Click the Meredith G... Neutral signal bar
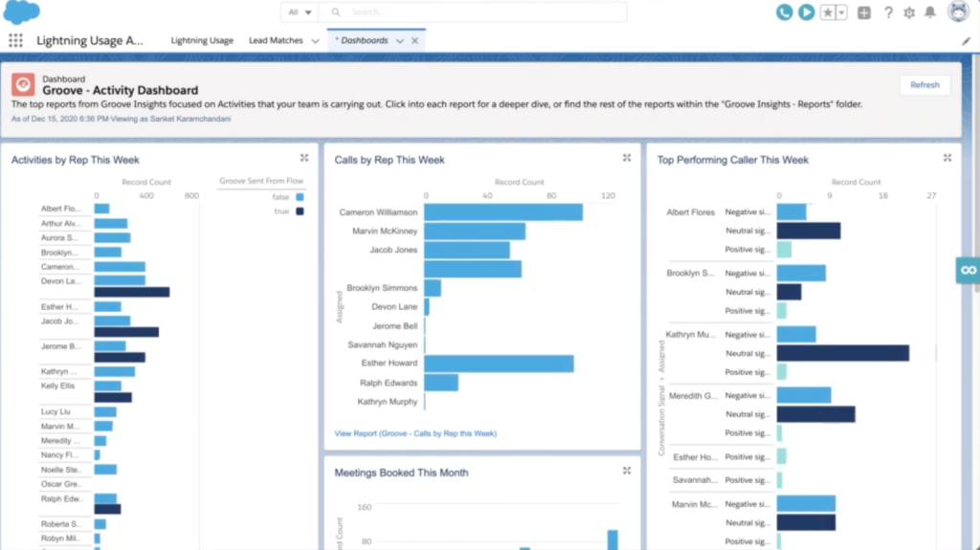The width and height of the screenshot is (980, 550). [816, 414]
